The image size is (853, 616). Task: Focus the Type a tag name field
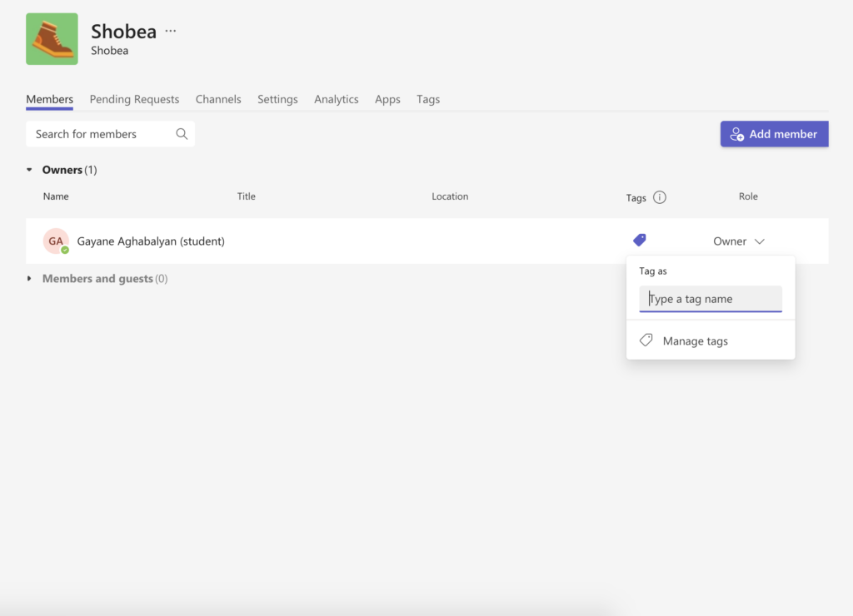click(x=711, y=299)
